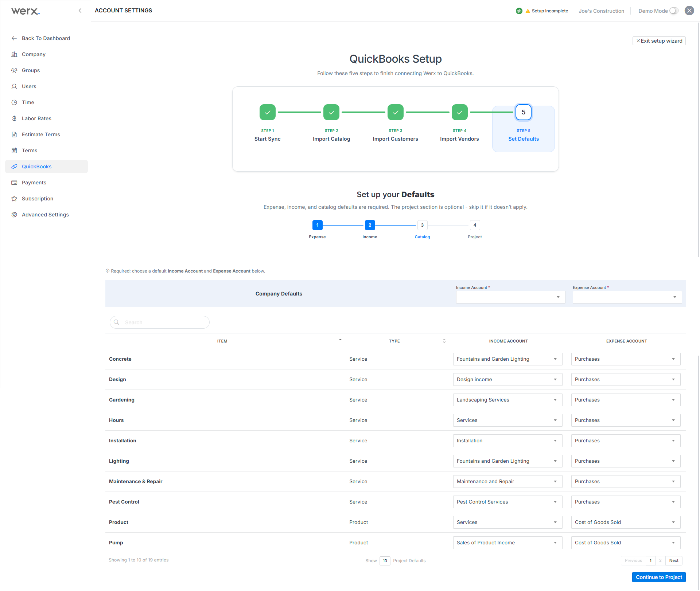Click the Back To Dashboard arrow icon

(x=14, y=38)
